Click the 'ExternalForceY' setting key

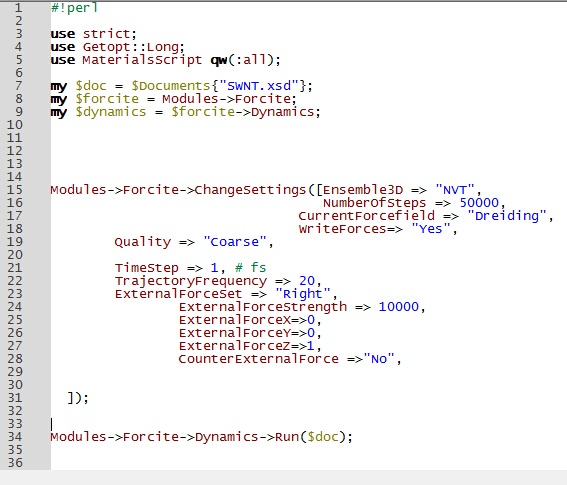[x=235, y=333]
